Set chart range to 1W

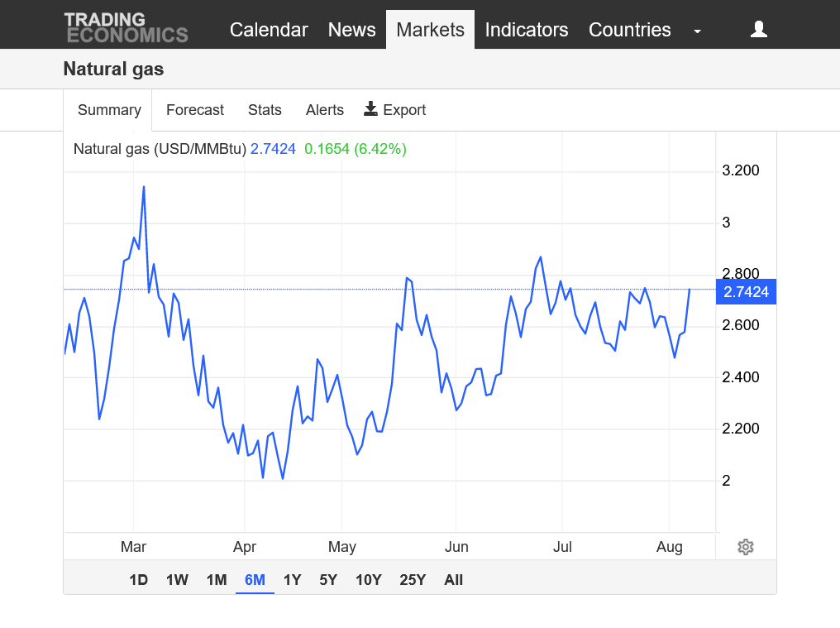pos(177,580)
